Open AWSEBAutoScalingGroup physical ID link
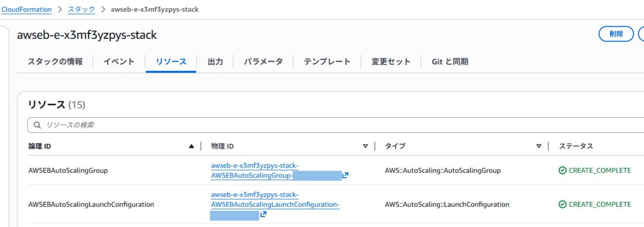 click(255, 170)
